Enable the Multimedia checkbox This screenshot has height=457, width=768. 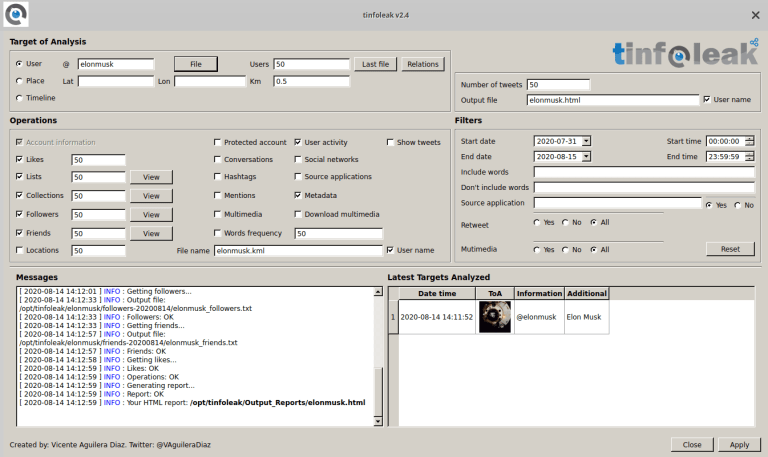tap(217, 214)
